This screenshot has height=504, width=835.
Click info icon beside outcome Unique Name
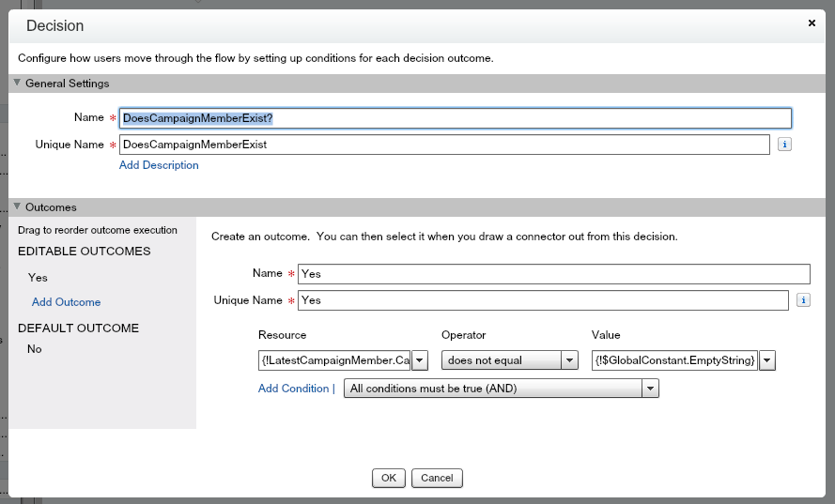pyautogui.click(x=803, y=300)
